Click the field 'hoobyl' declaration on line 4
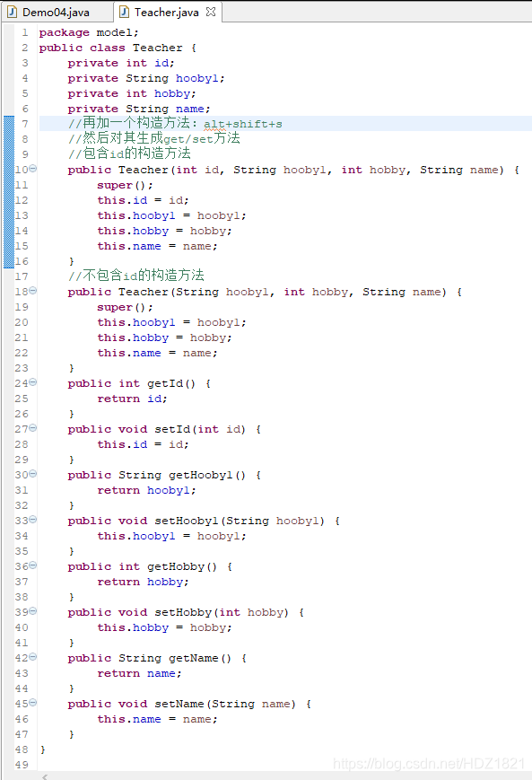 click(196, 79)
